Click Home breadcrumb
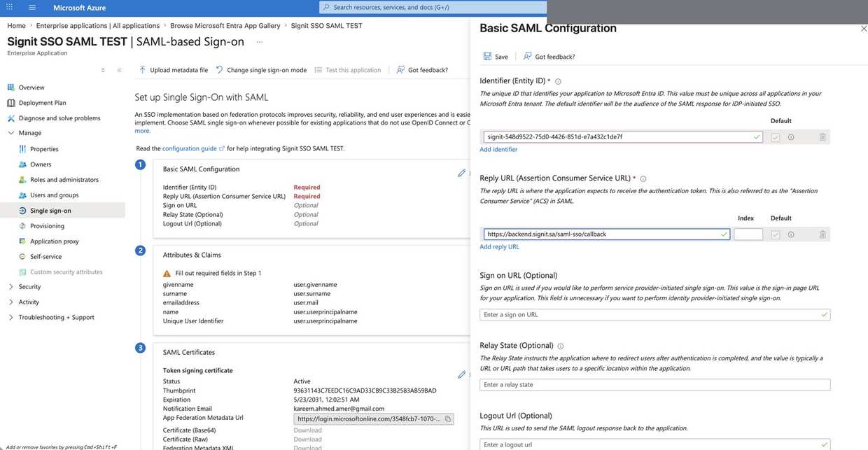Viewport: 868px width, 450px height. 16,26
